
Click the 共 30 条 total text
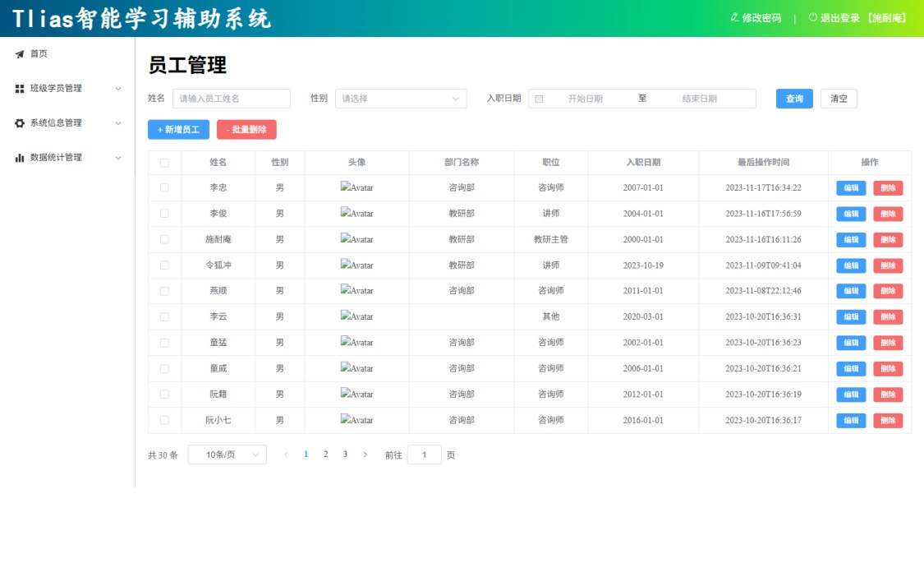163,455
